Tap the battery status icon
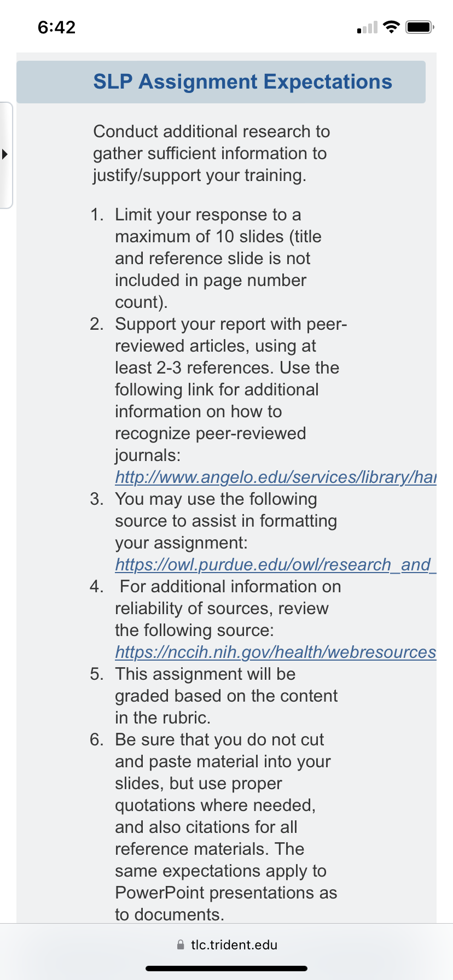Image resolution: width=453 pixels, height=980 pixels. 420,27
